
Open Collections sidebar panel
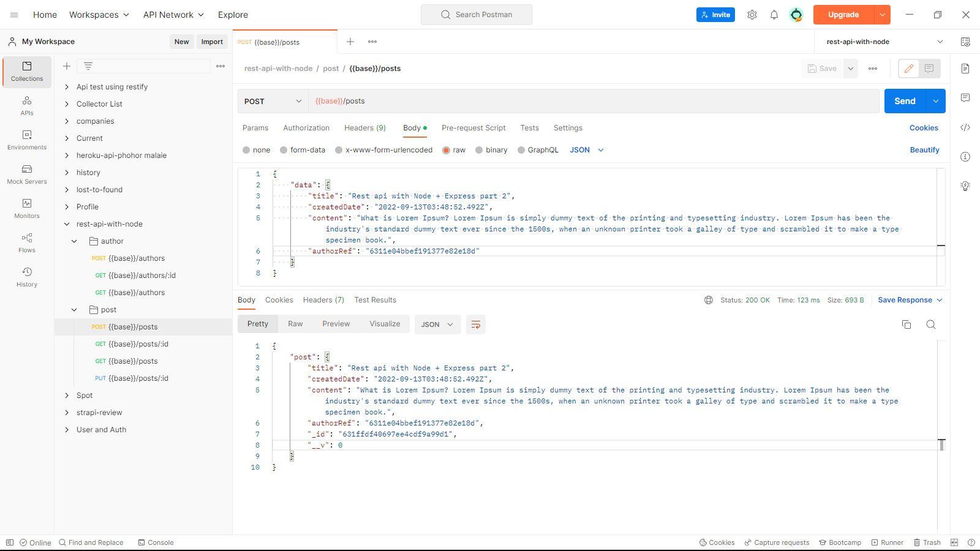click(27, 71)
